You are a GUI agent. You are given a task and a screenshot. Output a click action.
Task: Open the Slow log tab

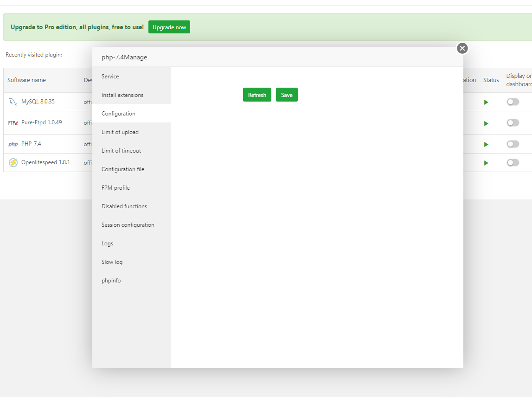(112, 262)
